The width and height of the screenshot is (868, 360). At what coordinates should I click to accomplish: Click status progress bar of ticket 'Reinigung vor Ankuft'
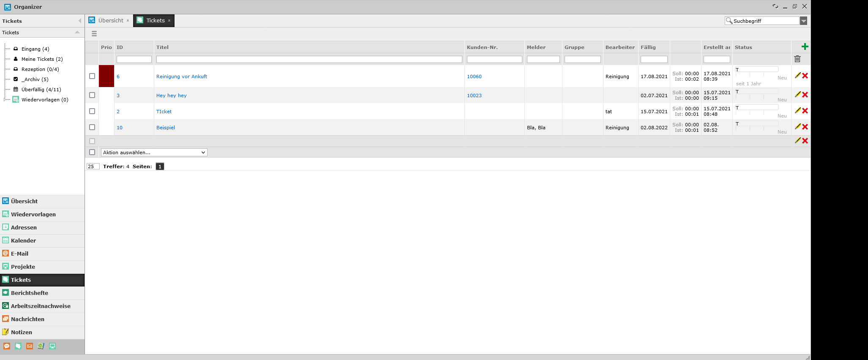(x=756, y=70)
